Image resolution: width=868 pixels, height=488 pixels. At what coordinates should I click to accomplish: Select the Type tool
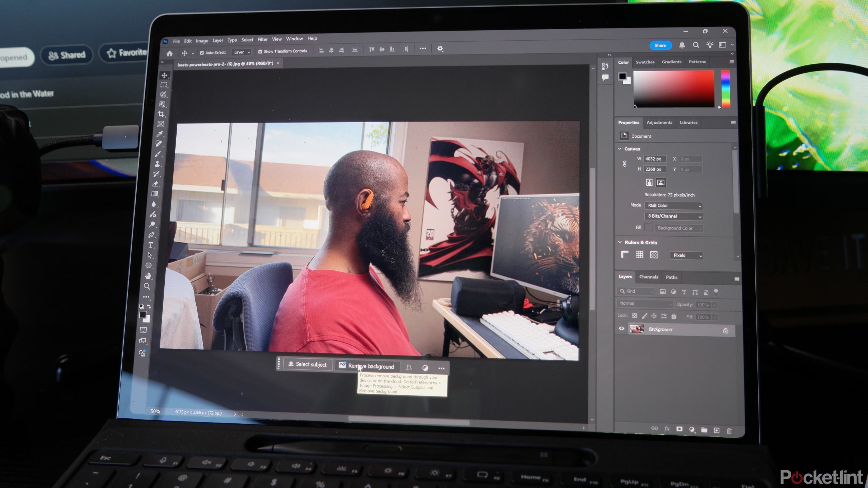click(151, 245)
